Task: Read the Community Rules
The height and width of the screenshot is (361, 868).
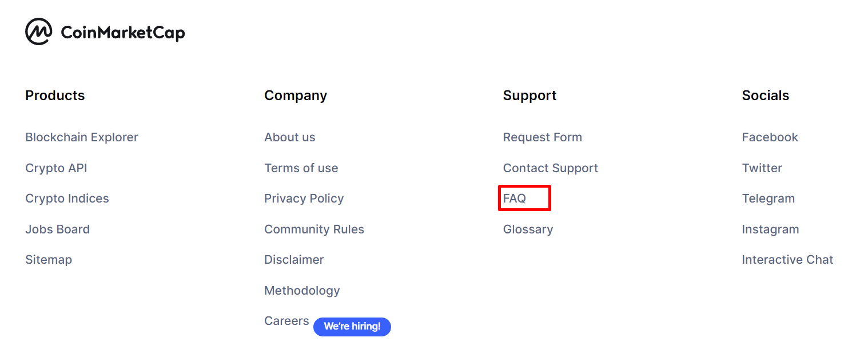Action: [x=314, y=229]
